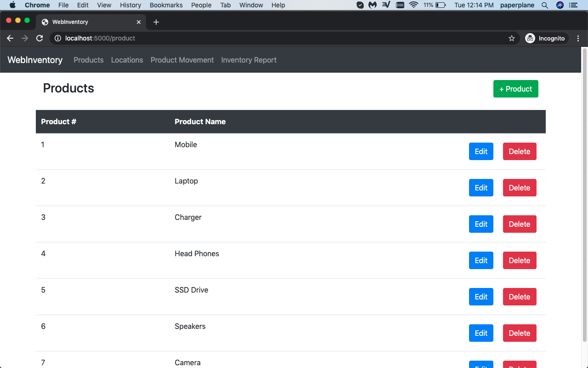
Task: Open the File menu
Action: click(63, 5)
